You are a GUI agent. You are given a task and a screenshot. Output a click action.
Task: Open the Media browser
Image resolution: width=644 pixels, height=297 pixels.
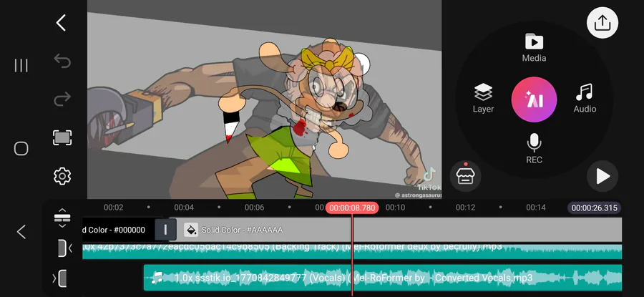[534, 48]
